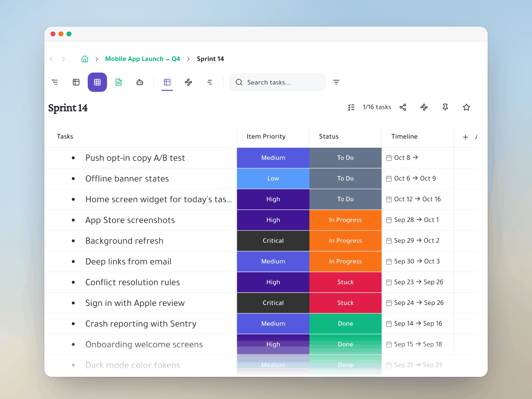Go back with the left chevron
The image size is (532, 399).
[51, 59]
